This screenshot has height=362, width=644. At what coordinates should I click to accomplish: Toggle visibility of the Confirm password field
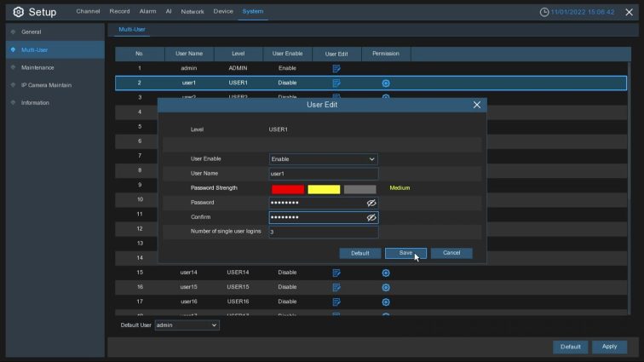(x=371, y=217)
